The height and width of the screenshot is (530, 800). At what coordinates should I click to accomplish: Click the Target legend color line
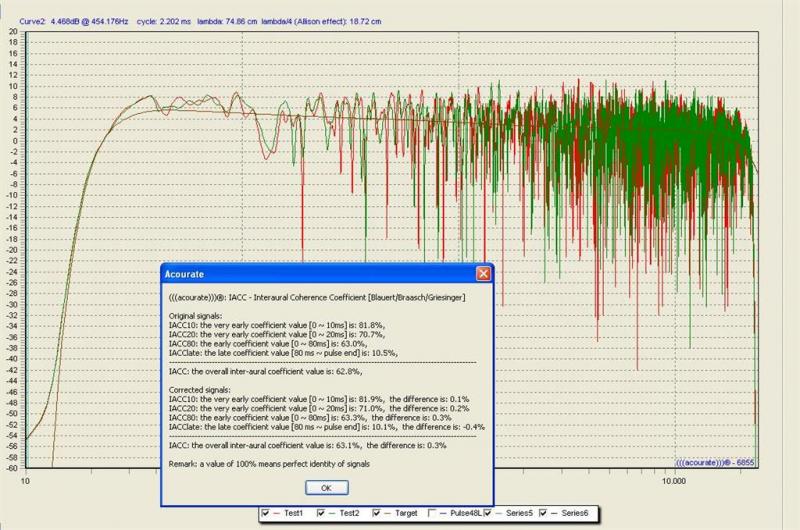(389, 513)
